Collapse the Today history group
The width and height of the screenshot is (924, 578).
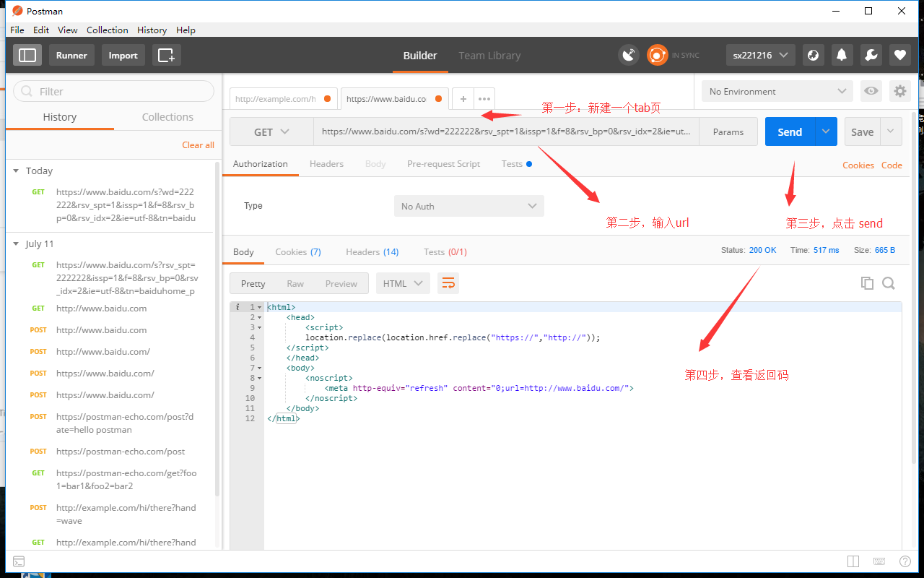(x=16, y=171)
